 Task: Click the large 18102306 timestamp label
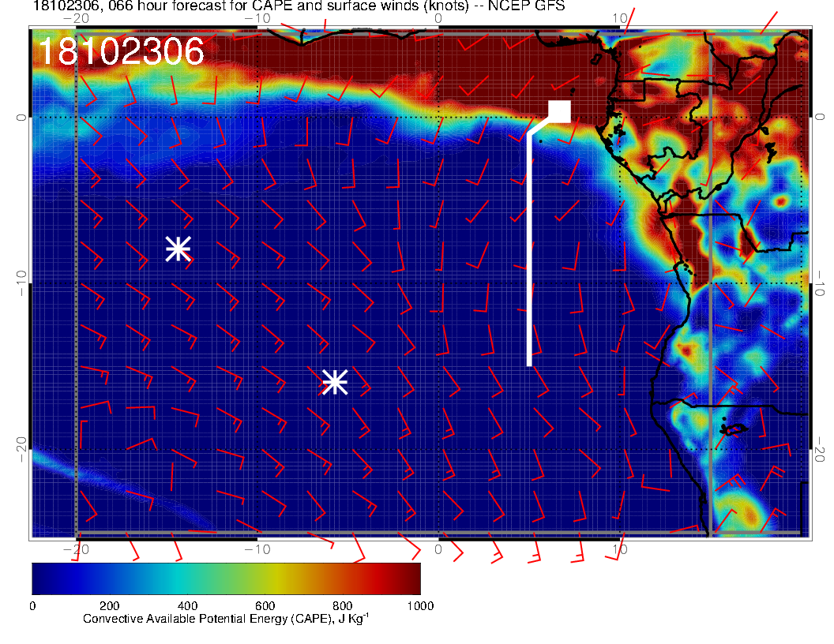click(121, 51)
